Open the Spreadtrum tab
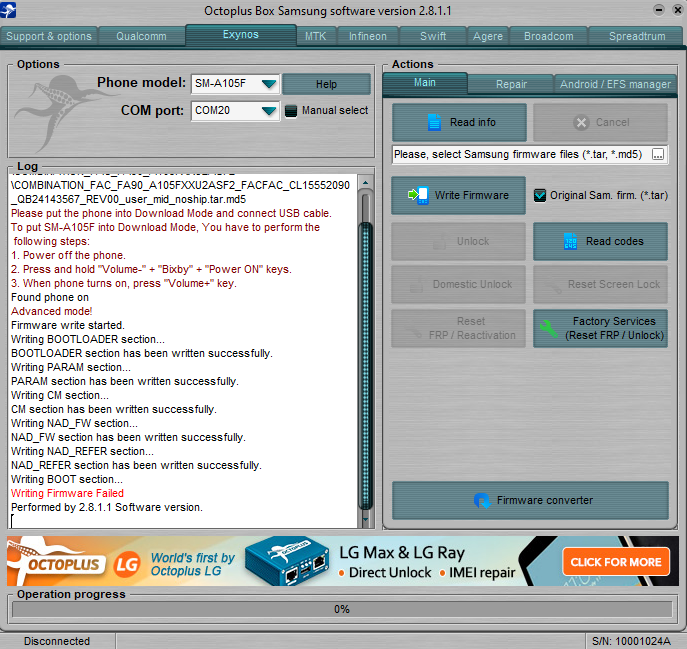Image resolution: width=687 pixels, height=649 pixels. 637,36
